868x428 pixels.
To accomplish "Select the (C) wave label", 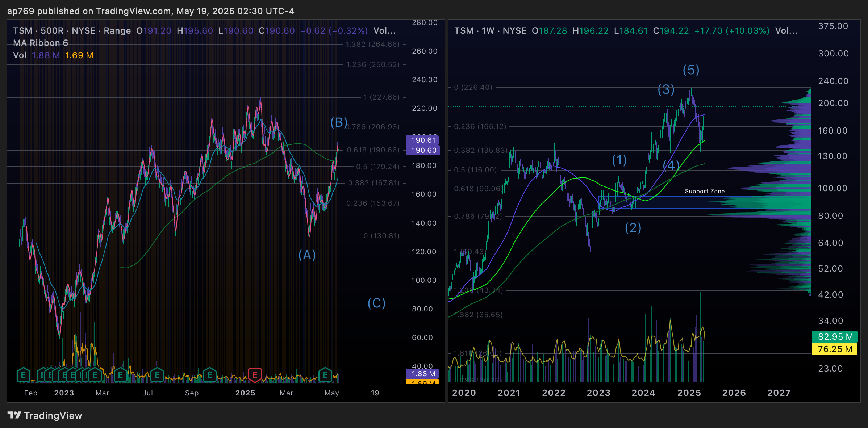I will coord(376,303).
